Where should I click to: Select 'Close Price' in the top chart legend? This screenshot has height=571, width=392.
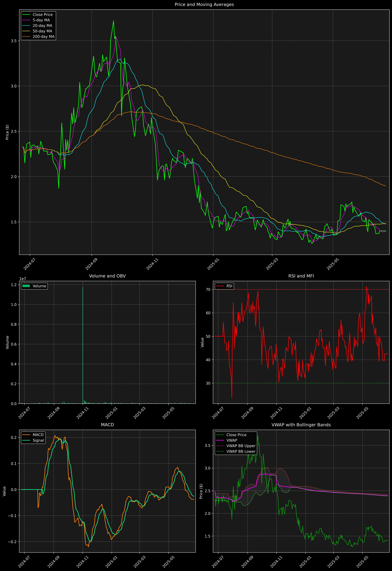43,15
